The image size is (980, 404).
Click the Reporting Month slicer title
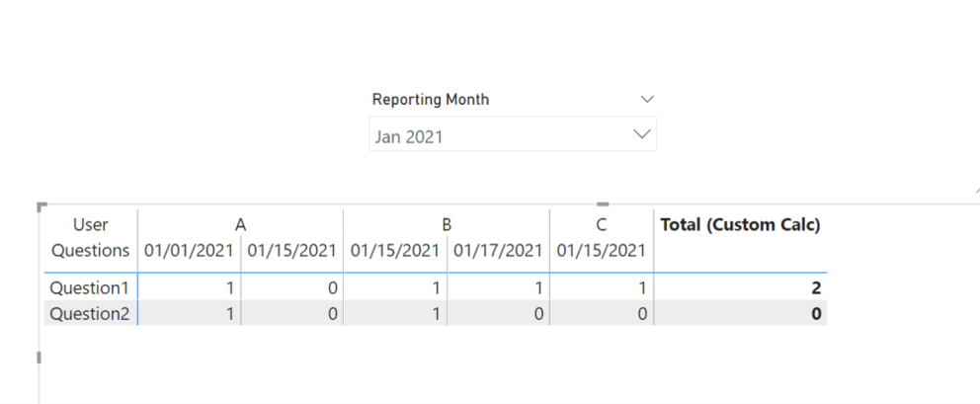(431, 100)
